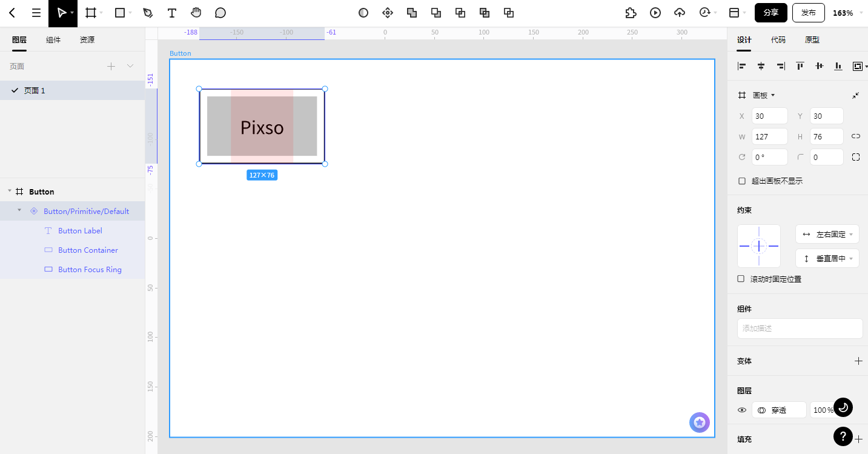The image size is (868, 454).
Task: Align selection horizontal centers
Action: 761,66
